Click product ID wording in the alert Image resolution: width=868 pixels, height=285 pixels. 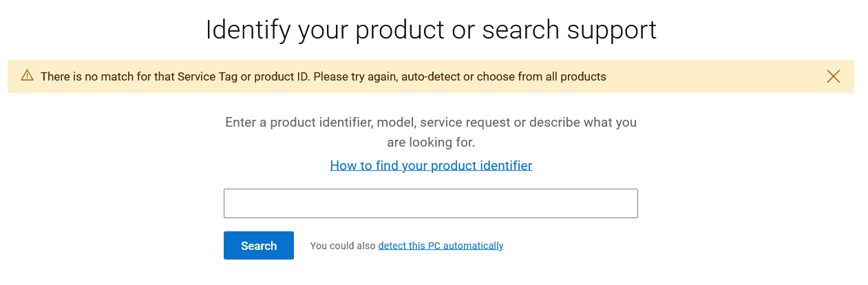[282, 76]
